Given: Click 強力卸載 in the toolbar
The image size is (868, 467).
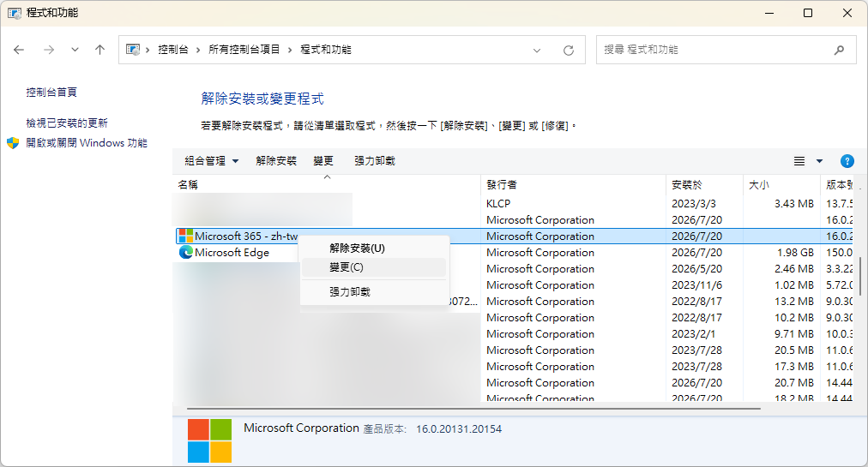Looking at the screenshot, I should point(375,161).
